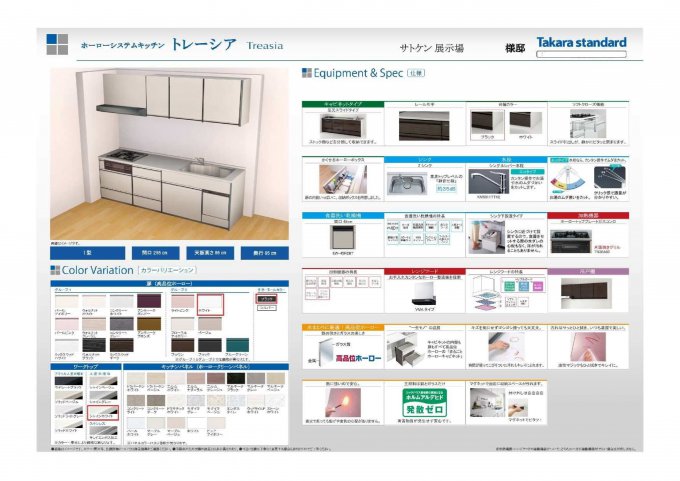Click the range hood layered filter diagram
Viewport: 680px width, 481px height.
[x=484, y=293]
